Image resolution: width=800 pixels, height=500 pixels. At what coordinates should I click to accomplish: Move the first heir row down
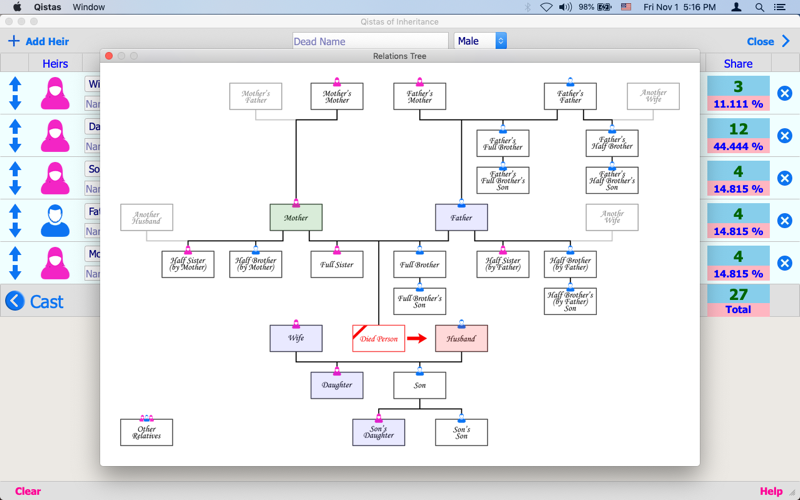pyautogui.click(x=15, y=103)
